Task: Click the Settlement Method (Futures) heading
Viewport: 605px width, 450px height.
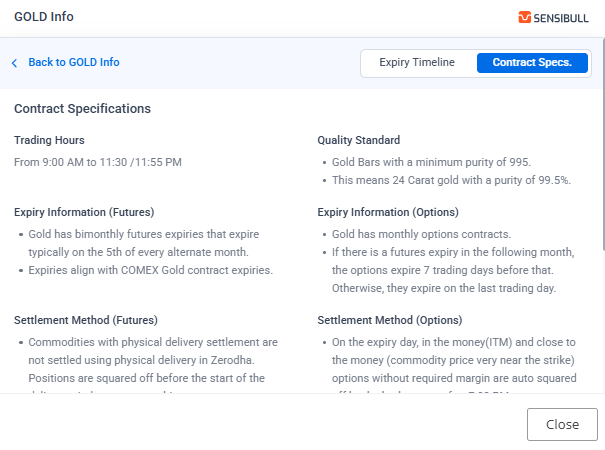Action: (87, 320)
